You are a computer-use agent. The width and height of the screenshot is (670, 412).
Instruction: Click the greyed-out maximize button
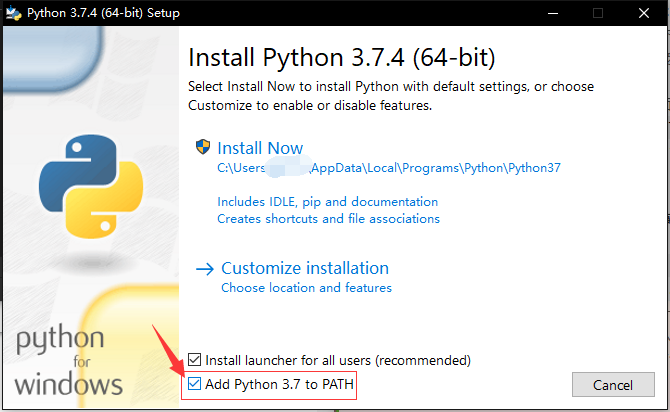tap(598, 13)
